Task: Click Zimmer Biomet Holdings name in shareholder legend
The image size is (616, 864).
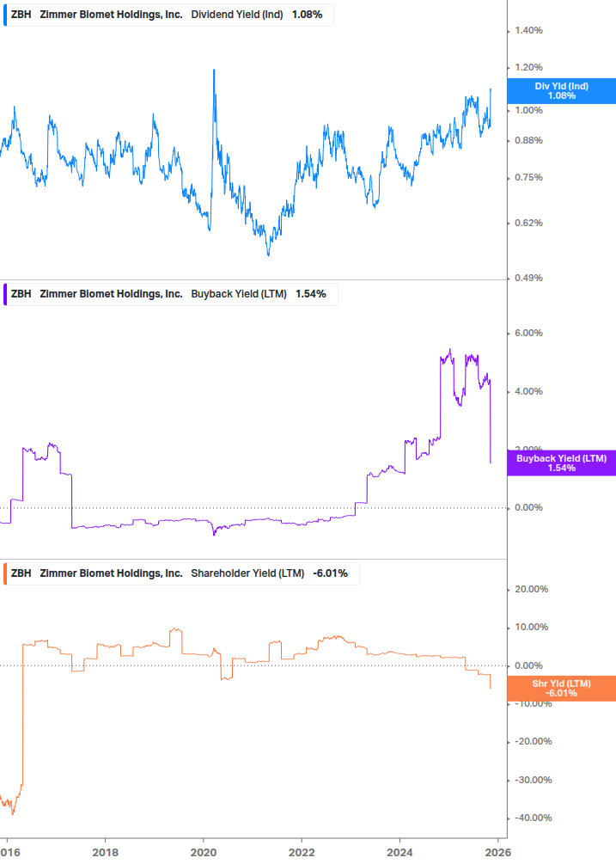Action: 111,573
